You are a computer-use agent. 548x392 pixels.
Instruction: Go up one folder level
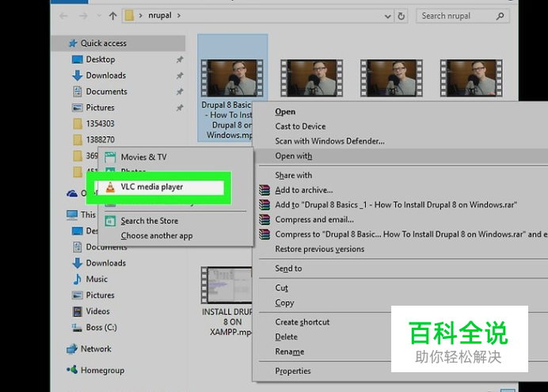pyautogui.click(x=112, y=16)
